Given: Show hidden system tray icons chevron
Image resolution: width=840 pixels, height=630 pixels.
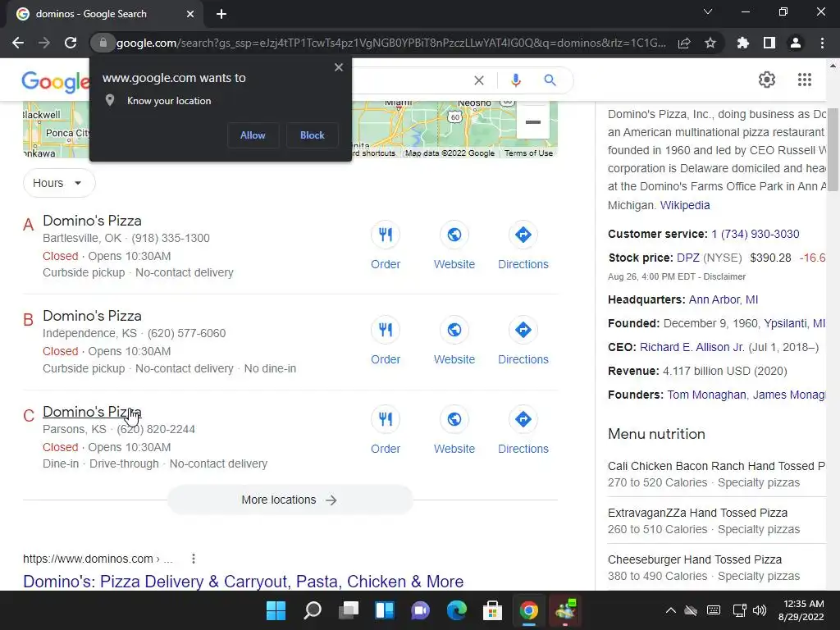Looking at the screenshot, I should tap(670, 610).
